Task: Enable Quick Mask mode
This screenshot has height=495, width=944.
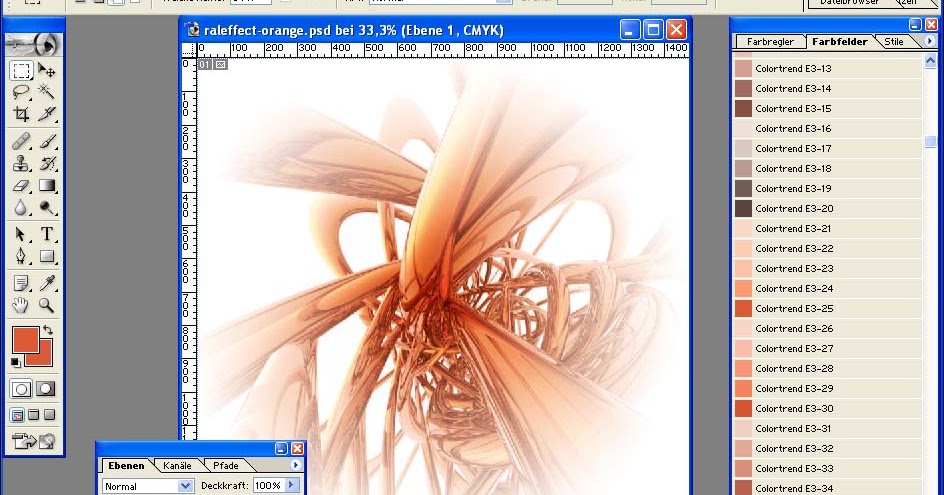Action: click(x=46, y=389)
